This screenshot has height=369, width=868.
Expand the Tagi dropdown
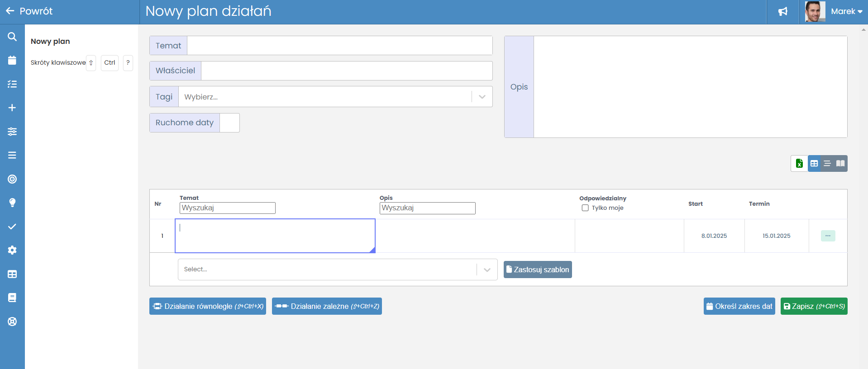click(x=482, y=97)
